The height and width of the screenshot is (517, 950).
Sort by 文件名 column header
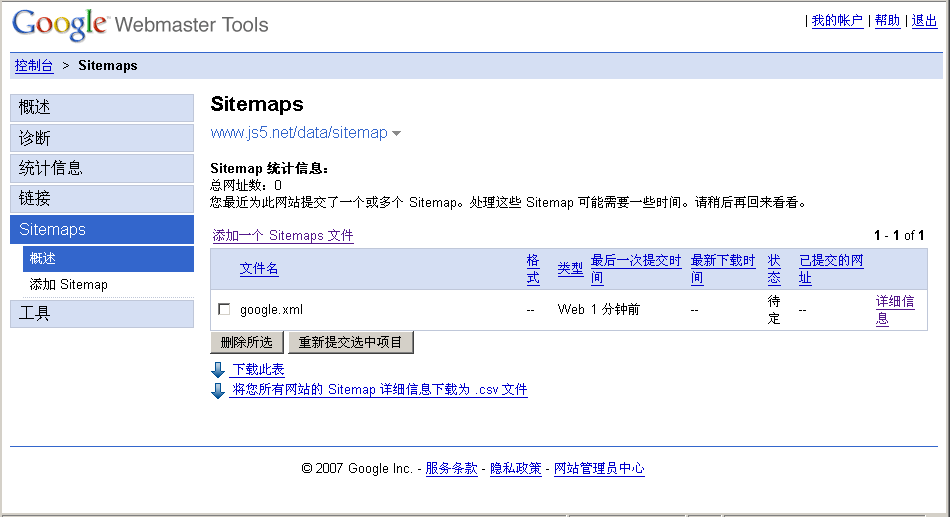[x=259, y=269]
